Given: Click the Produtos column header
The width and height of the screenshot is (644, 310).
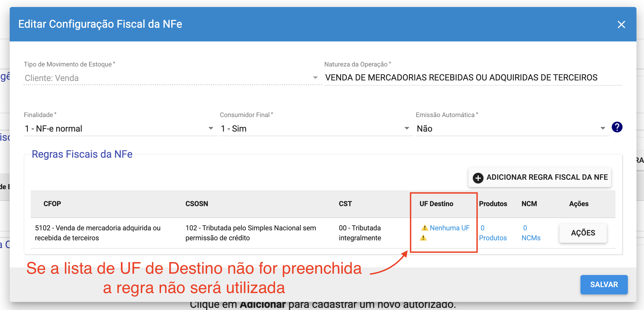Looking at the screenshot, I should click(493, 204).
